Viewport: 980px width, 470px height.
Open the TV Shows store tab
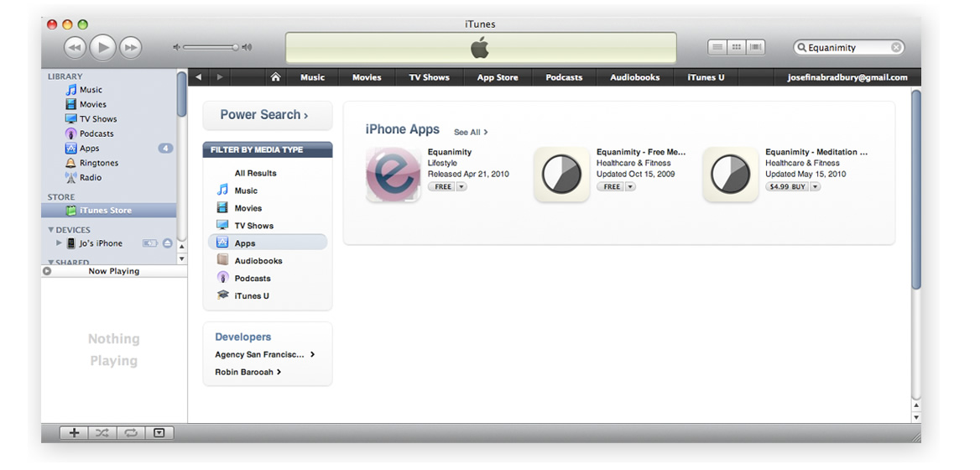[430, 77]
